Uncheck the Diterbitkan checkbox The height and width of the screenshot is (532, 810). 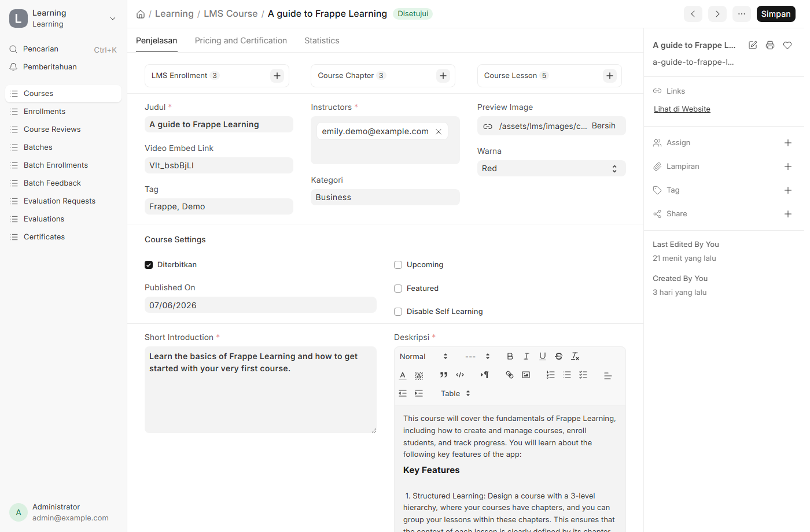(x=149, y=265)
